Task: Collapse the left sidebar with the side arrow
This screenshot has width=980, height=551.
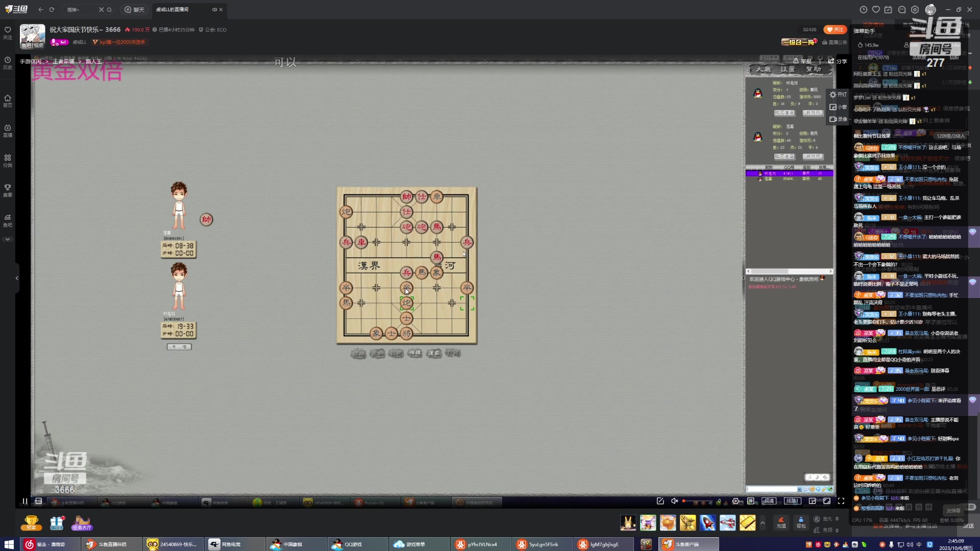Action: [17, 278]
